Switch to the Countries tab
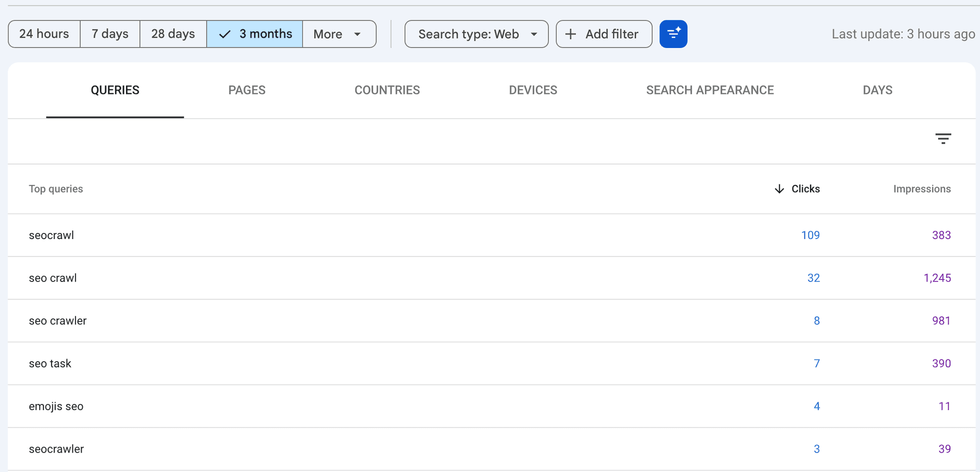 [x=387, y=90]
